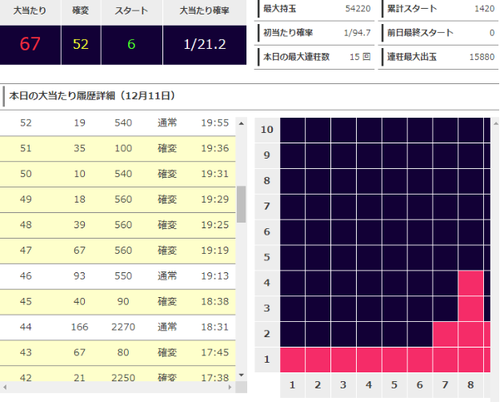Select the 大当たり確率 value 1/21.2
500x406 pixels.
(205, 44)
